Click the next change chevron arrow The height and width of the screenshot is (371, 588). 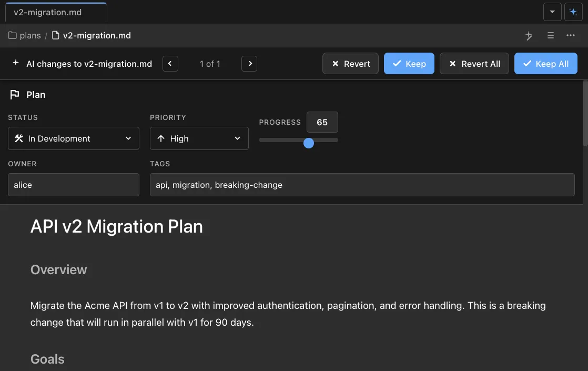[x=249, y=63]
